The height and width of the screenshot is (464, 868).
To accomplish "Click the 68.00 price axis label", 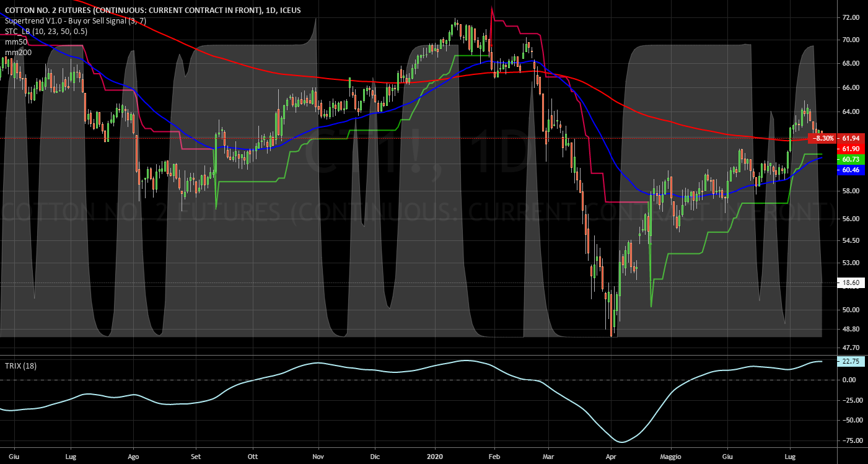I will tap(850, 64).
